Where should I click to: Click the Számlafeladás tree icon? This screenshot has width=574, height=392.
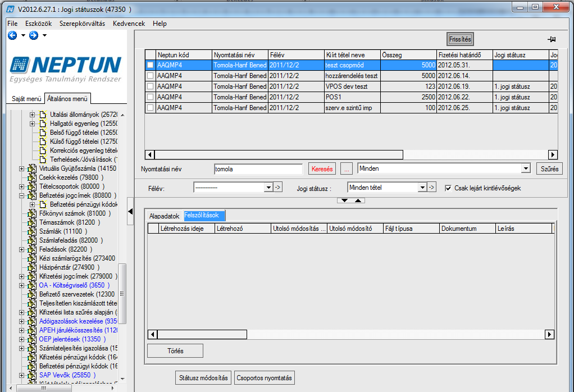(32, 240)
